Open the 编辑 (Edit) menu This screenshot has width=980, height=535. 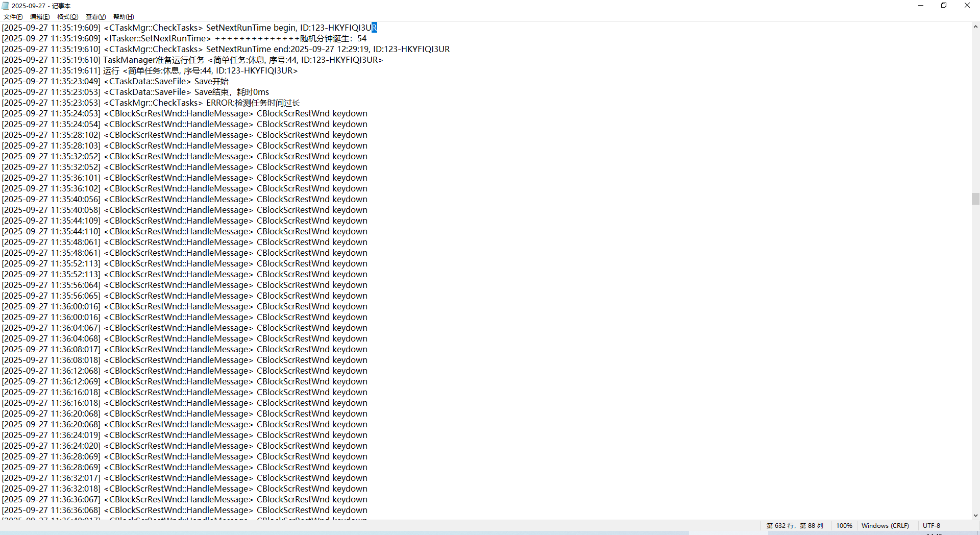coord(40,17)
